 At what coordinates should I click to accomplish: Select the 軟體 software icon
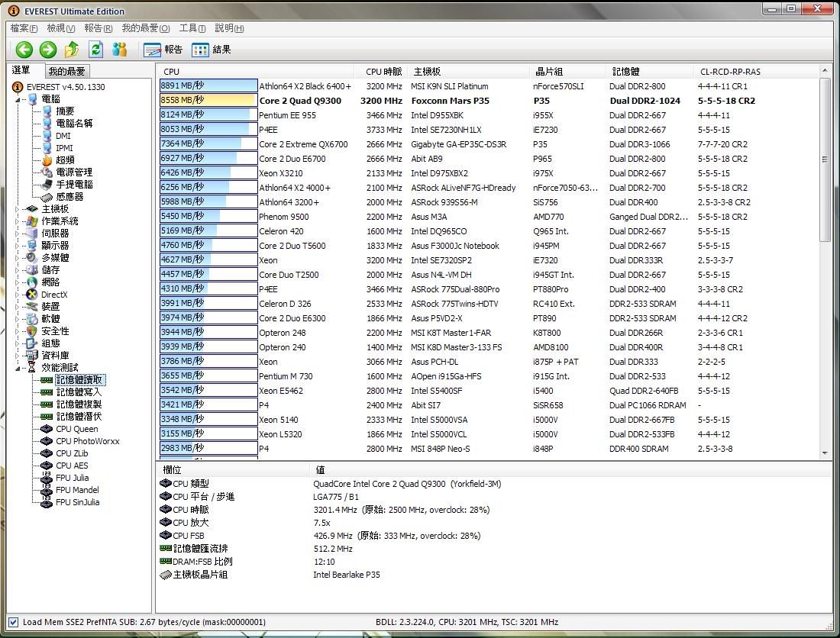click(x=32, y=319)
